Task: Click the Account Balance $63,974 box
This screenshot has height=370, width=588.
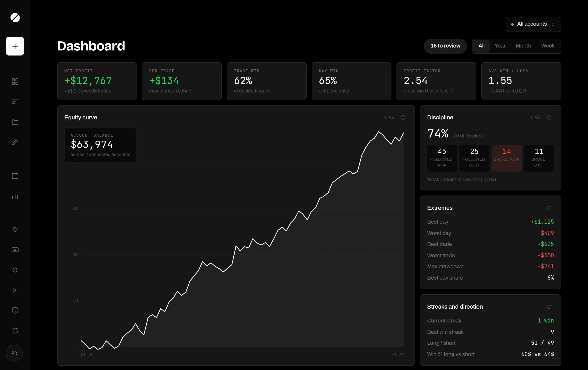Action: tap(100, 145)
